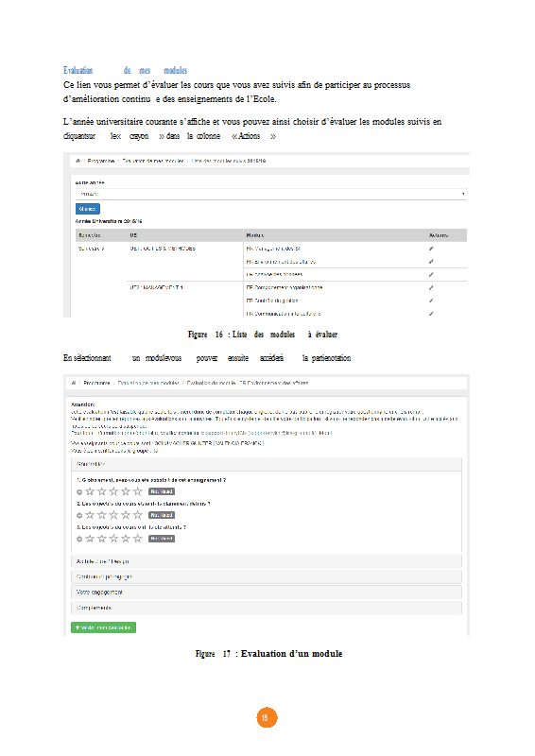Click the pencil icon for the third module row
This screenshot has width=535, height=756.
coord(431,274)
